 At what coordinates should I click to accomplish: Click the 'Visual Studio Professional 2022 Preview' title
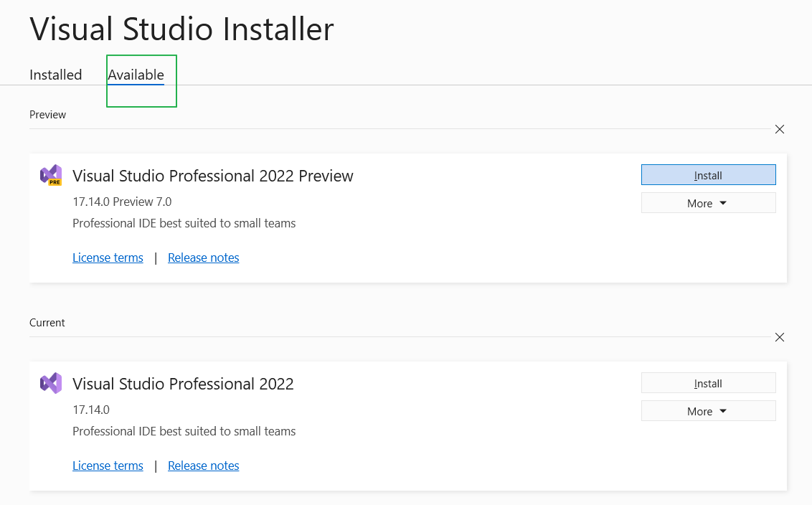coord(213,176)
